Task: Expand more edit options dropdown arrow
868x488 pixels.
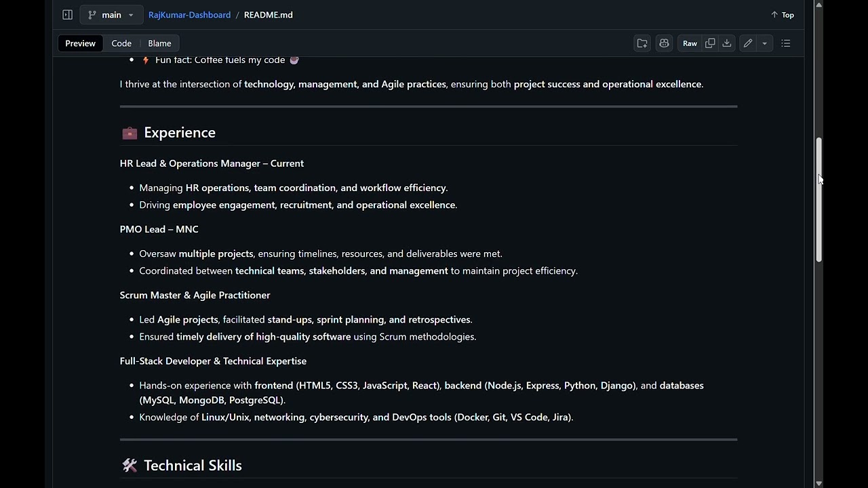Action: coord(764,43)
